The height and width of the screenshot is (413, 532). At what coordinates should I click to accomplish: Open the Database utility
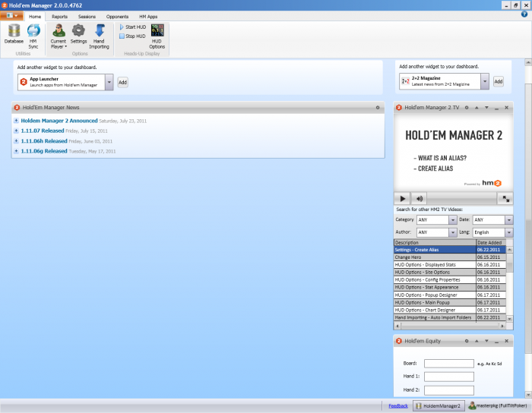[14, 34]
